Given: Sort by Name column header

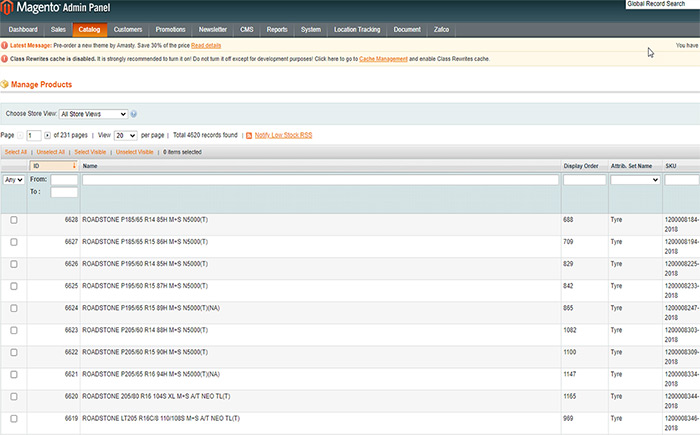Looking at the screenshot, I should [x=90, y=166].
